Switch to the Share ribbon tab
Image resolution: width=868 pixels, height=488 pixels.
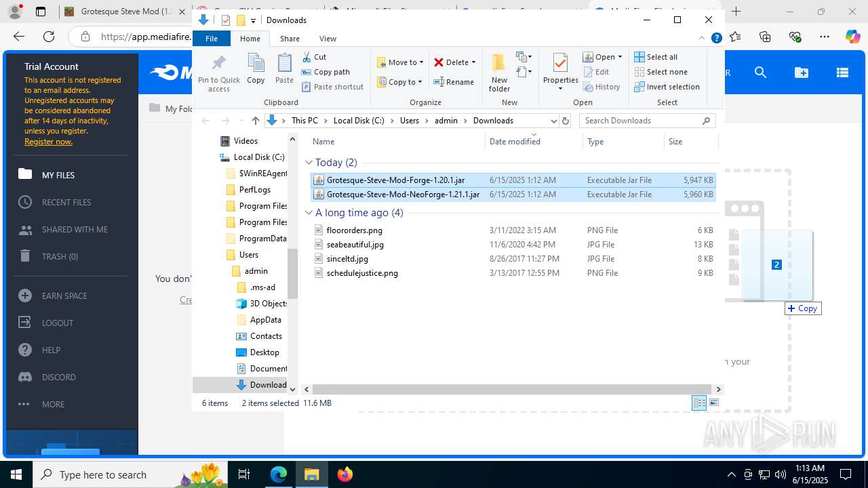290,39
